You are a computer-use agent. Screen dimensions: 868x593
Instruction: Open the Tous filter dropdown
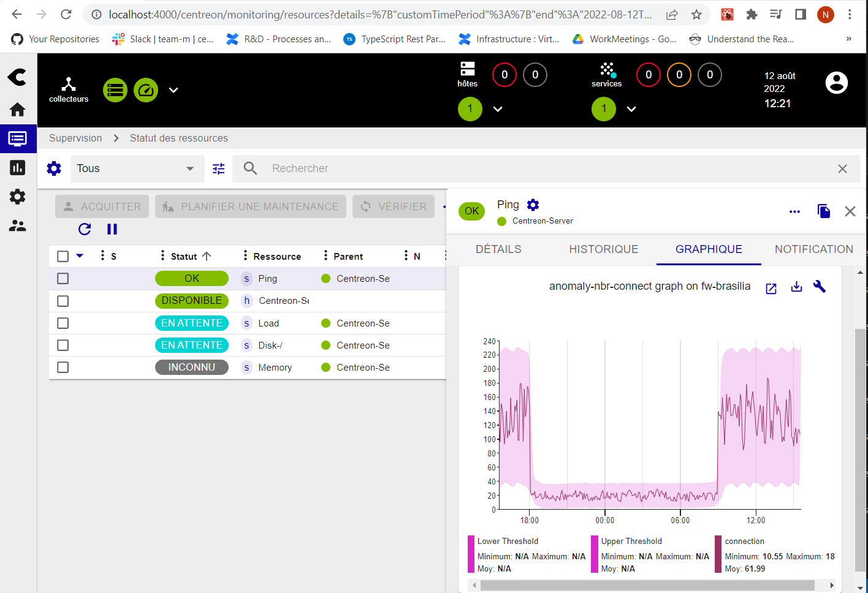(x=137, y=168)
